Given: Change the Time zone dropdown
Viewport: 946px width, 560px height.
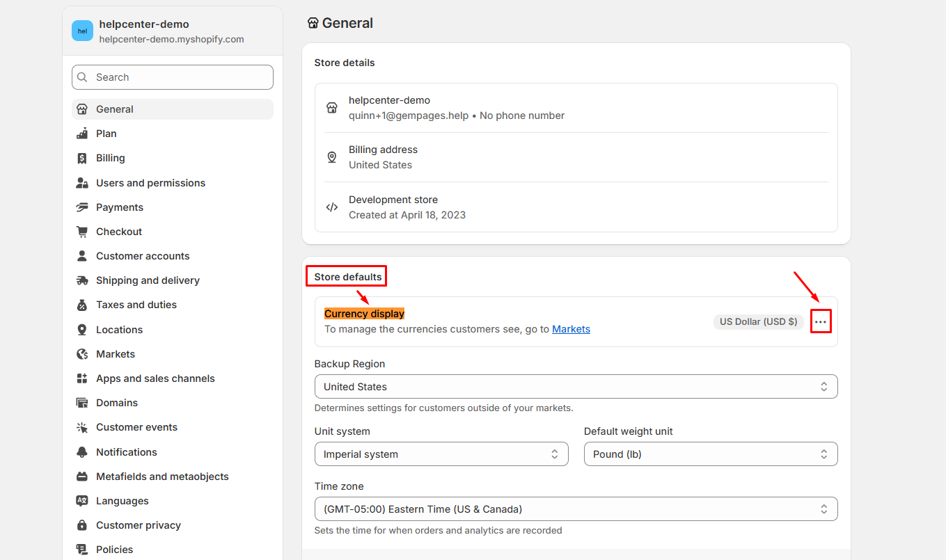Looking at the screenshot, I should (576, 509).
